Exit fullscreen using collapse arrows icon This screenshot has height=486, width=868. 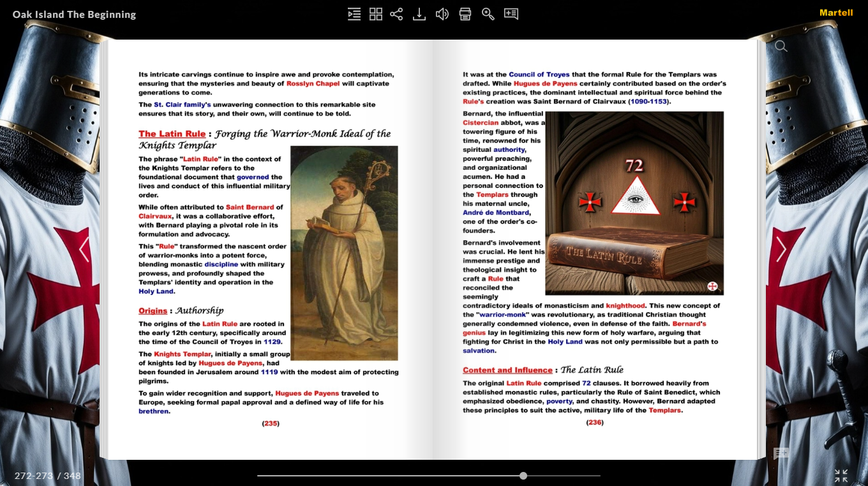click(841, 476)
